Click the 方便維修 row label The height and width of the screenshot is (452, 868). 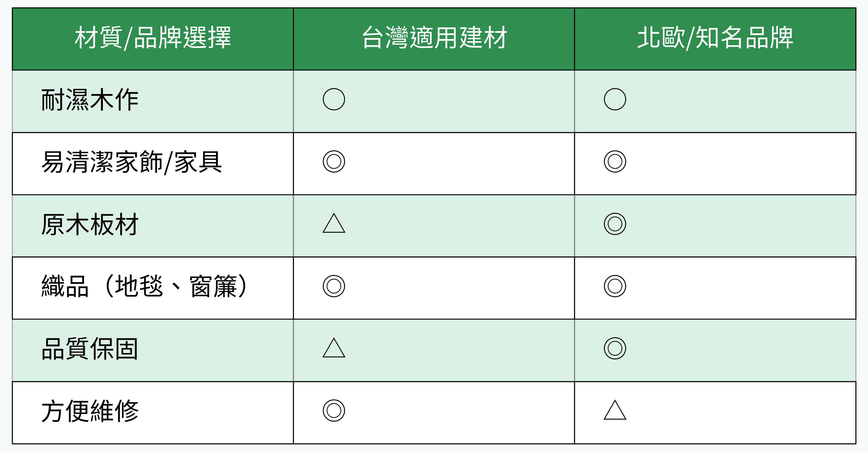click(90, 411)
